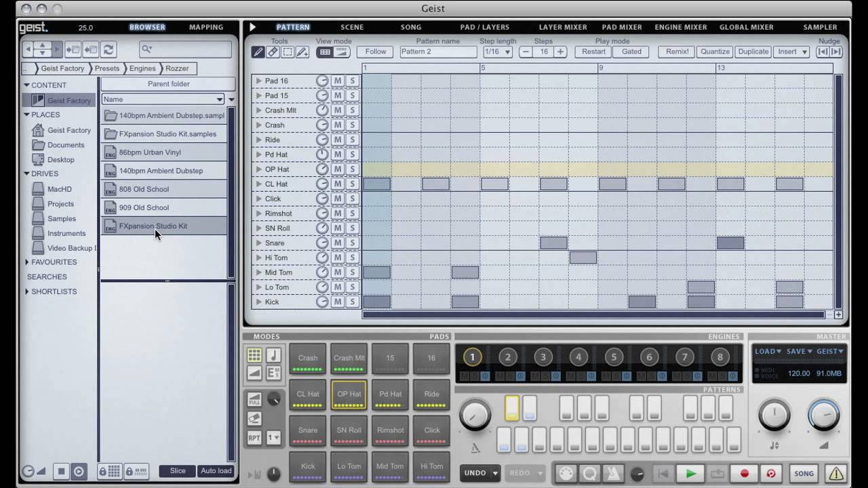
Task: Switch to the grid view mode icon
Action: tap(325, 52)
